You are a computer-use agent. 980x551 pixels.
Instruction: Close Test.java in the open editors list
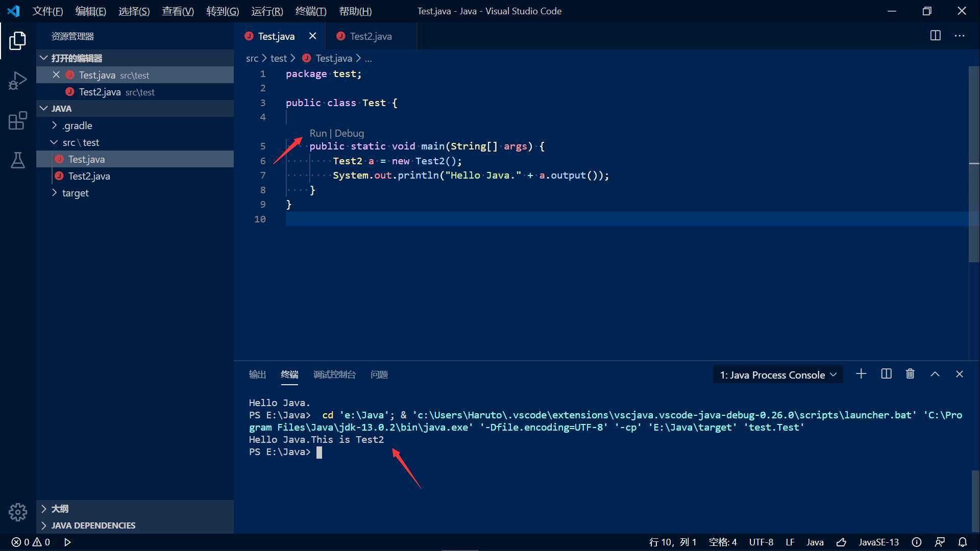(x=56, y=75)
